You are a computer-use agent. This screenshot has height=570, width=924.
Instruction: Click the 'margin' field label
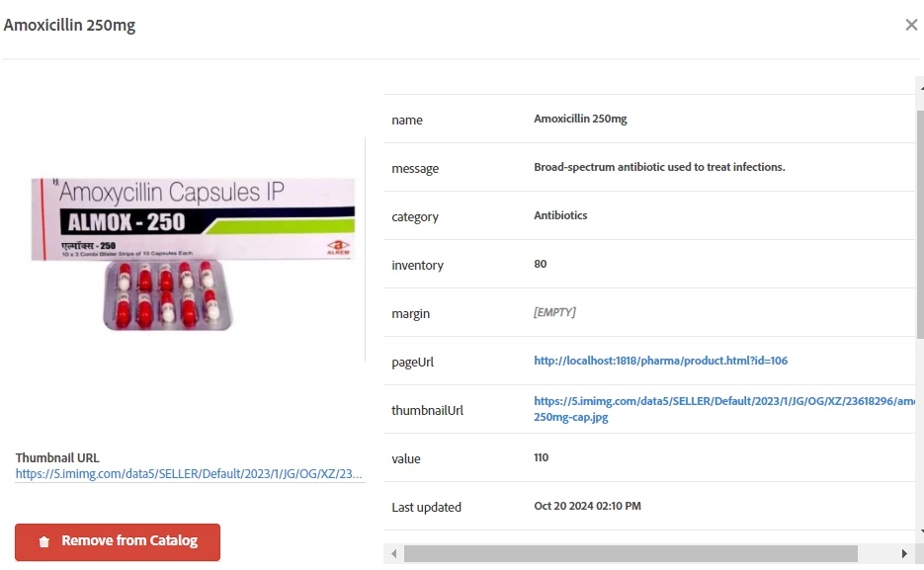click(411, 314)
